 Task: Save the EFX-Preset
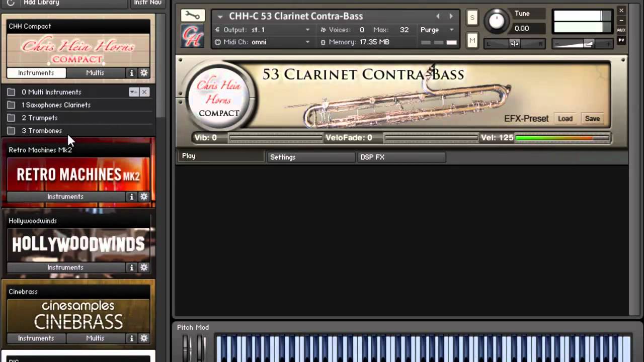[x=592, y=119]
